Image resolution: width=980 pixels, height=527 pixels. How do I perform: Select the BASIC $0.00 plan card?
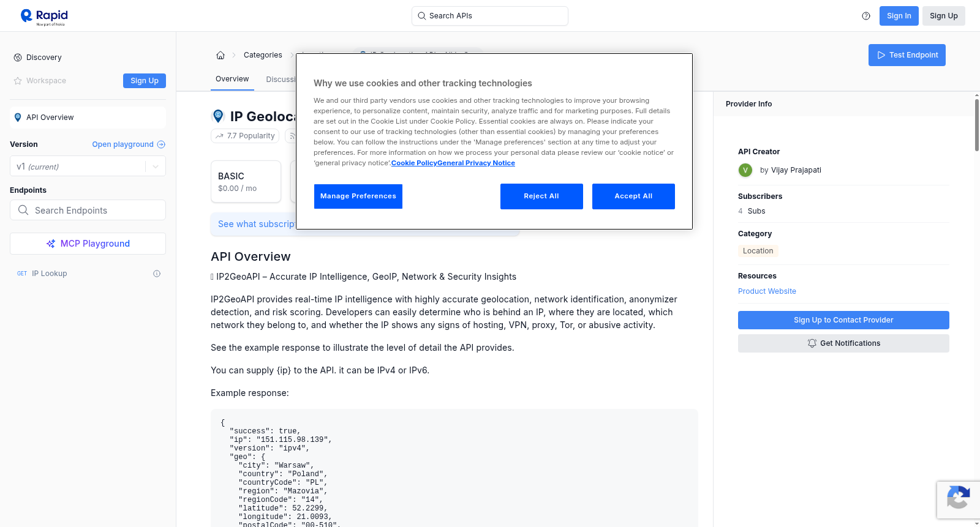tap(246, 182)
